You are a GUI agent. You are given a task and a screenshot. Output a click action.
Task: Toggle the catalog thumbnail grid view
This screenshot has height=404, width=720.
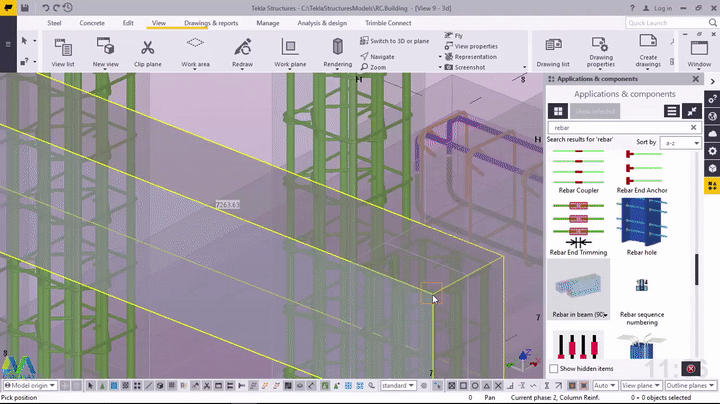558,111
